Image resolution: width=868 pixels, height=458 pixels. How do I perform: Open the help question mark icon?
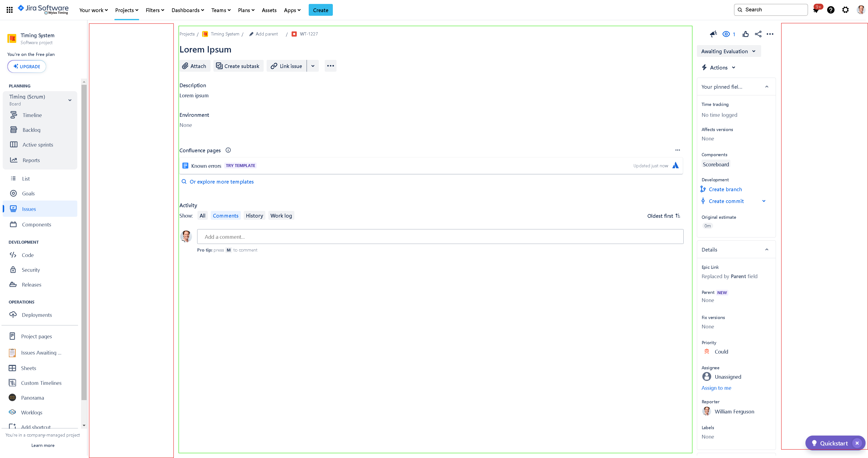click(x=831, y=10)
